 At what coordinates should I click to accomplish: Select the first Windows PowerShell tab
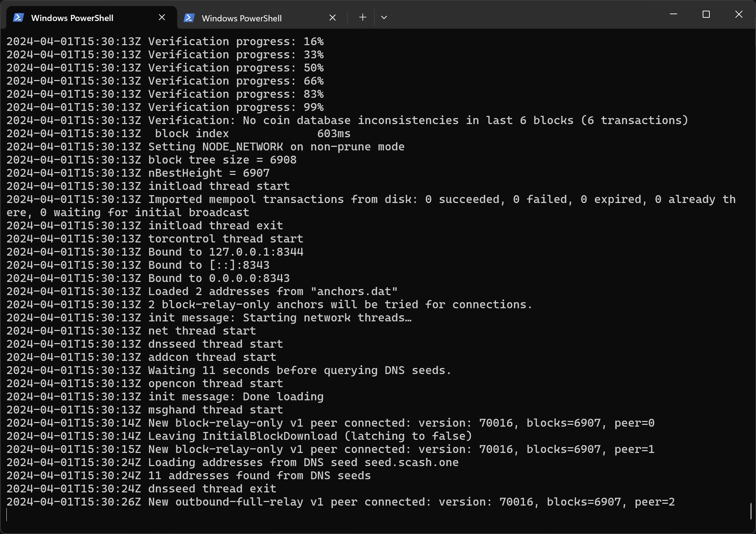point(92,18)
